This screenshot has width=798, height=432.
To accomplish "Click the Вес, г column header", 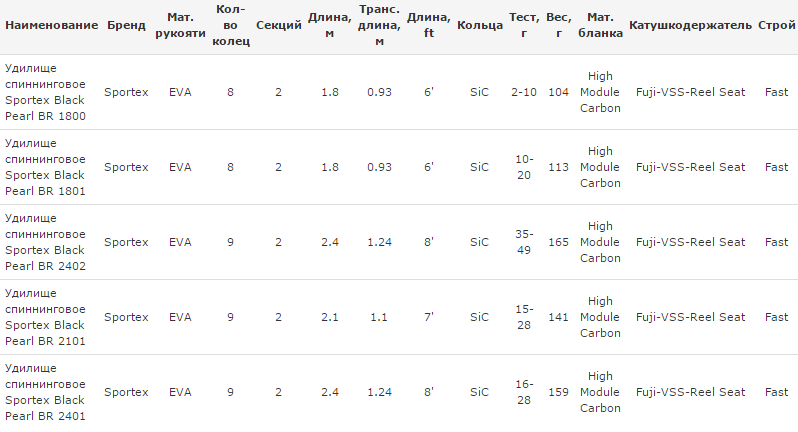I will click(x=558, y=25).
